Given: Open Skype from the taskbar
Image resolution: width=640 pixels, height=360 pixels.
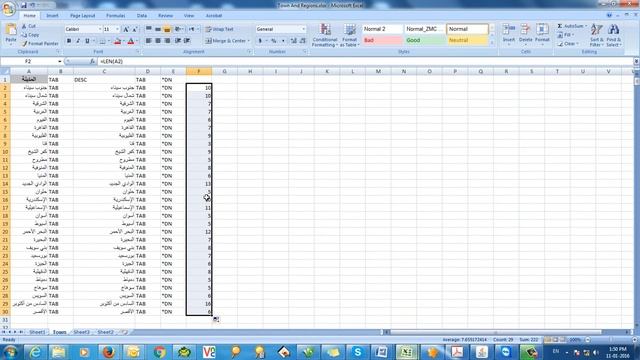Looking at the screenshot, I should [358, 352].
